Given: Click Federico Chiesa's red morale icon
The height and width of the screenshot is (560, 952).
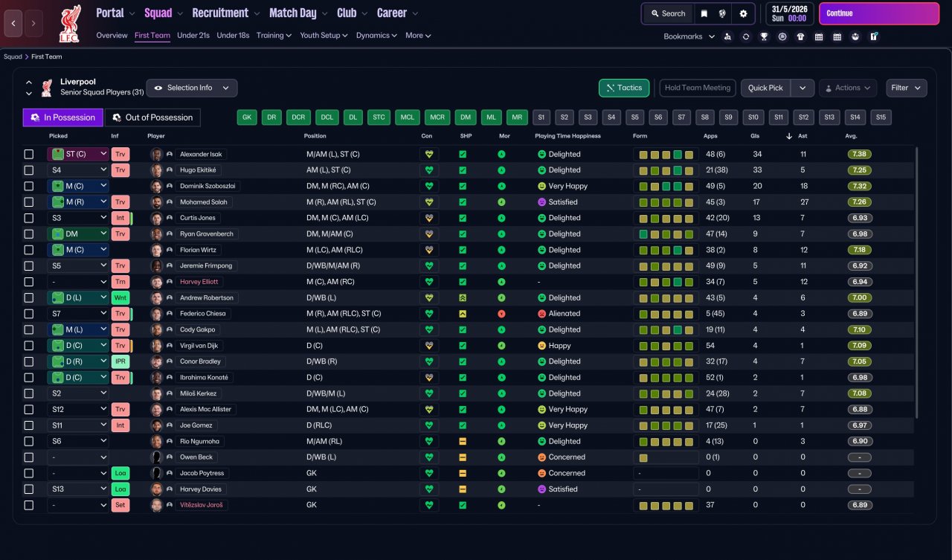Looking at the screenshot, I should 501,314.
